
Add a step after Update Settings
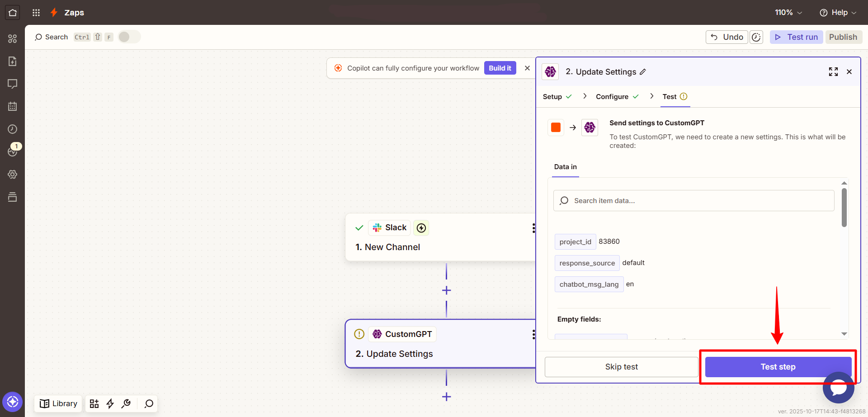[446, 397]
